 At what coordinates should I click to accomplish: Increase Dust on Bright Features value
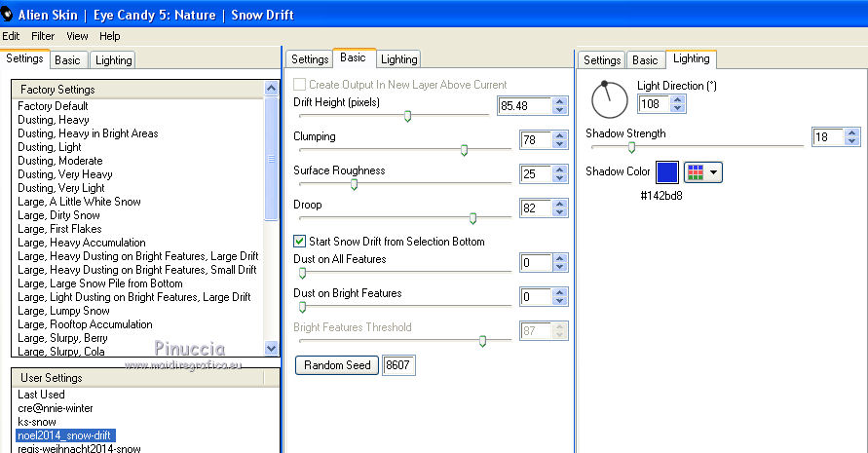559,292
